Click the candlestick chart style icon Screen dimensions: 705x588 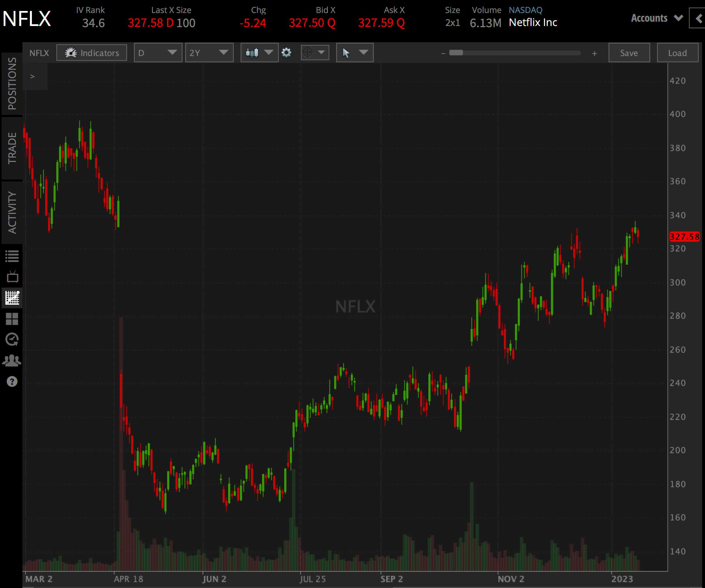tap(252, 53)
